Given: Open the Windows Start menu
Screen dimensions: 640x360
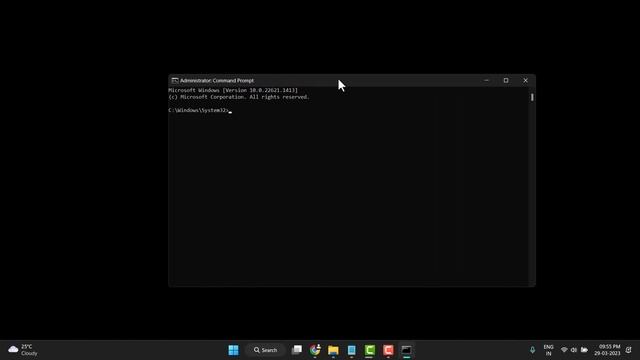Looking at the screenshot, I should point(233,350).
